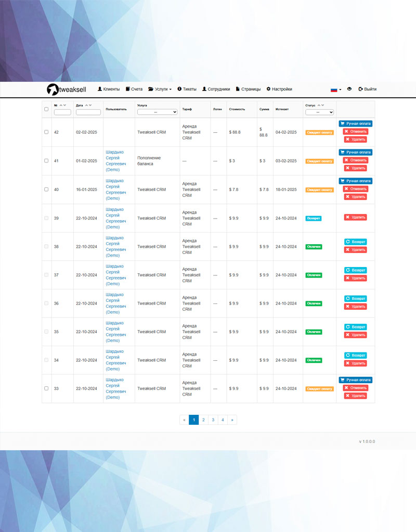Click the Дата filter input field

[88, 112]
